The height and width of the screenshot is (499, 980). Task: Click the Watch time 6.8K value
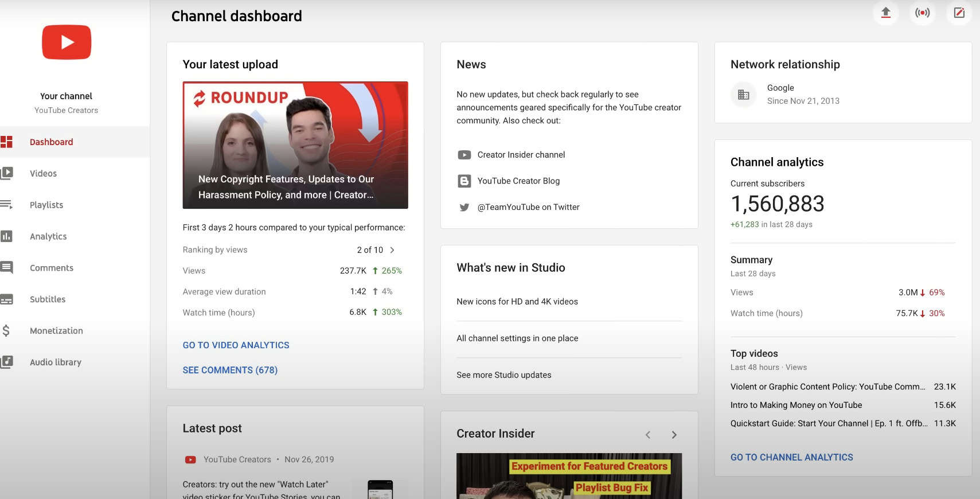pos(358,312)
